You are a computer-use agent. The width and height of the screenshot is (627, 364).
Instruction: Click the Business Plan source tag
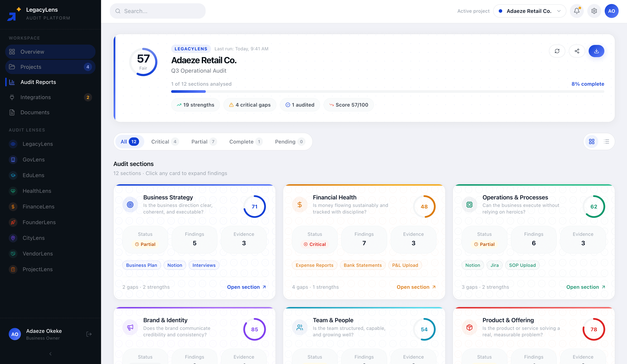(142, 265)
